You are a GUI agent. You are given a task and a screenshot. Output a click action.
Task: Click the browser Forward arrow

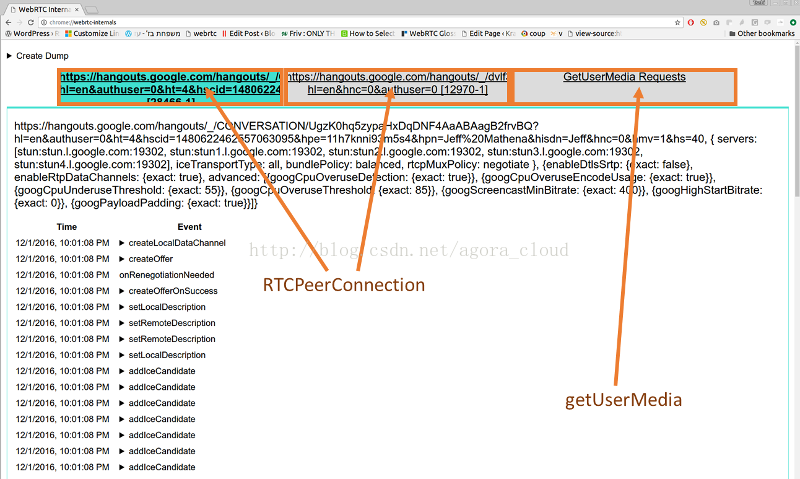(x=19, y=22)
